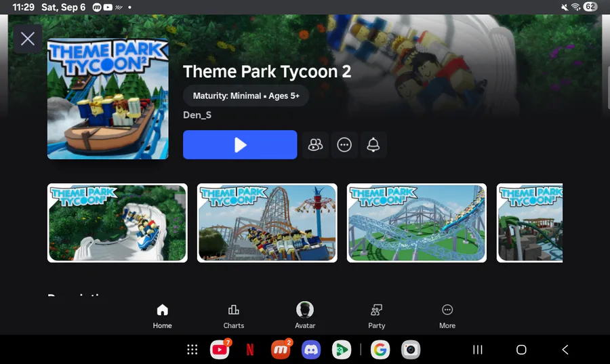Open the Google app in taskbar
Screen dimensions: 610x364
click(x=380, y=350)
